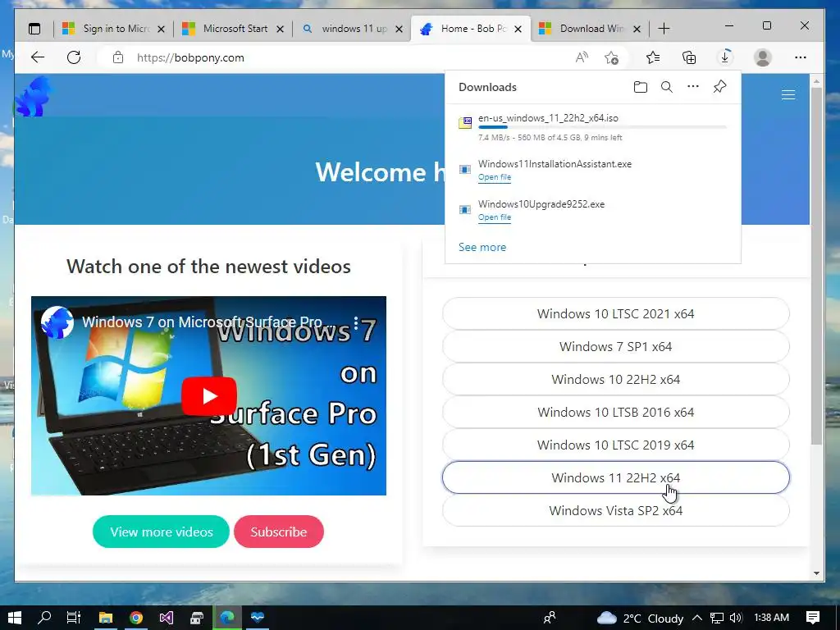Open Visual Studio from taskbar

point(166,618)
